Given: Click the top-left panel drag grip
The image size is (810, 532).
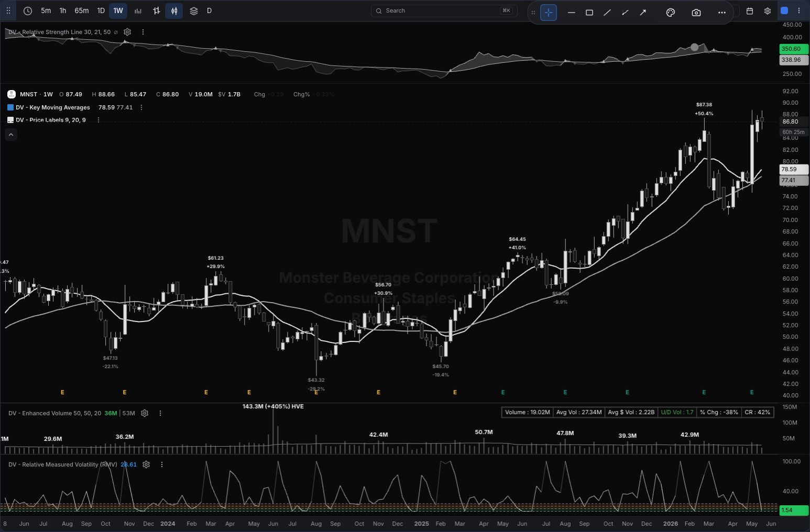Looking at the screenshot, I should pos(8,10).
